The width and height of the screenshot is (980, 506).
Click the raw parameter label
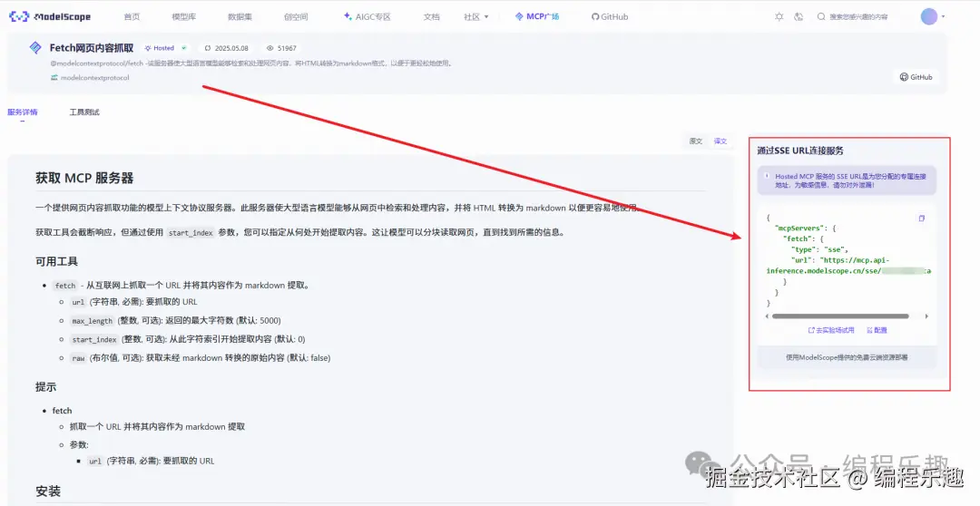pyautogui.click(x=78, y=358)
